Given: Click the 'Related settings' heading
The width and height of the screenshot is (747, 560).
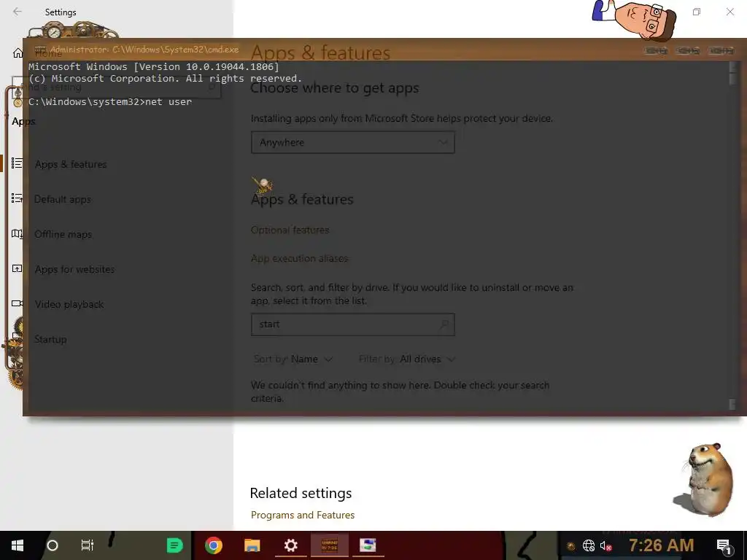Looking at the screenshot, I should coord(301,493).
